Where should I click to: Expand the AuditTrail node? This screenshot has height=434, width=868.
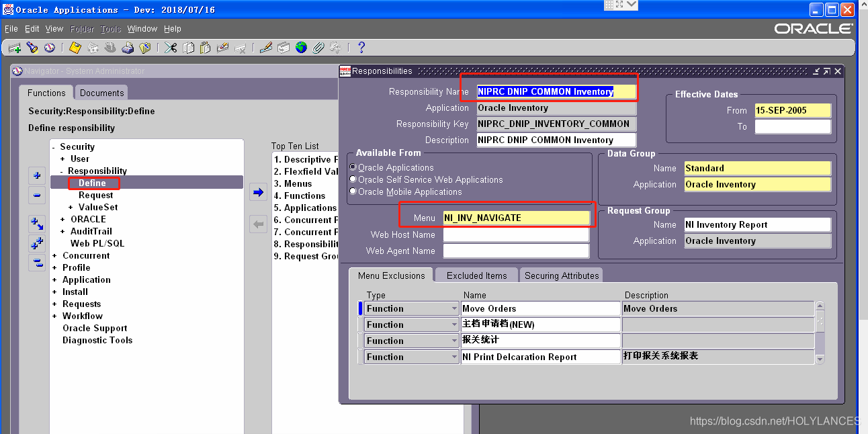(62, 232)
